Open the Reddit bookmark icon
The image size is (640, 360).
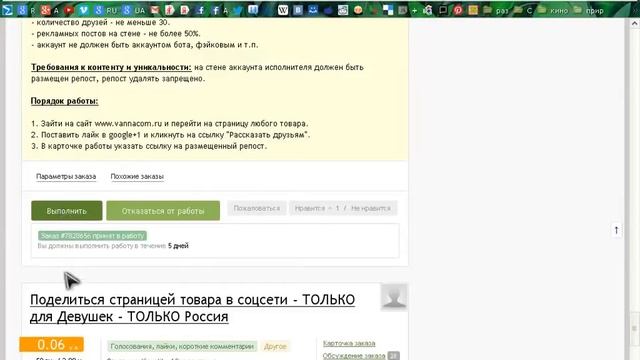[x=343, y=10]
